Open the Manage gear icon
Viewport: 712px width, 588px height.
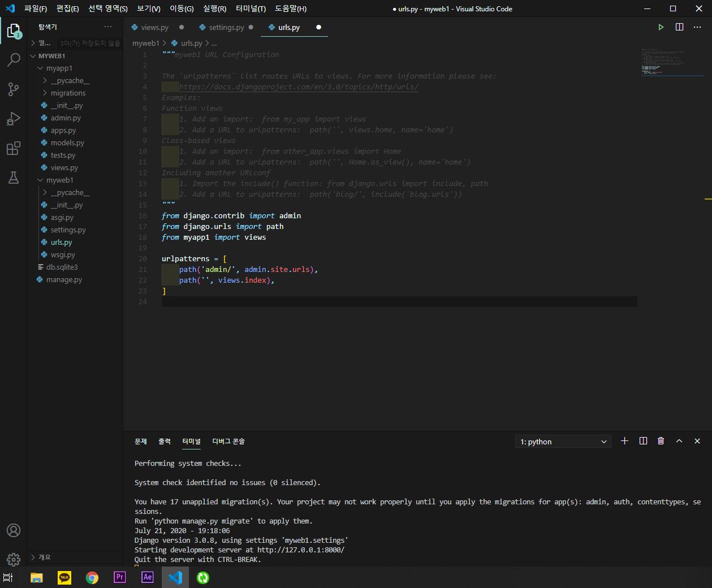(14, 560)
